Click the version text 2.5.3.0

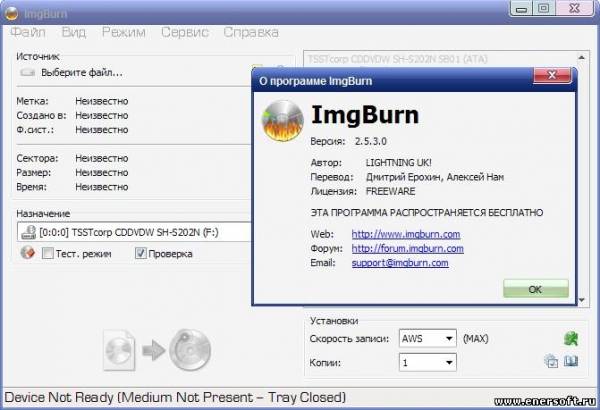(371, 141)
